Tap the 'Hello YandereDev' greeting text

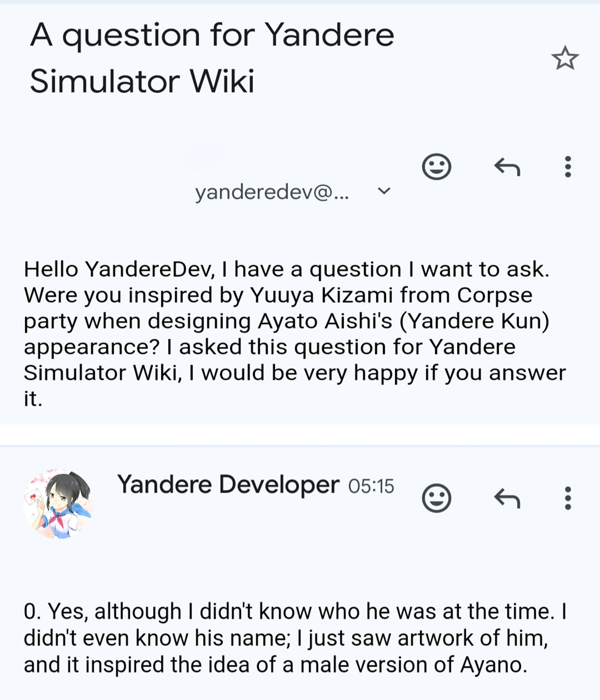(118, 270)
